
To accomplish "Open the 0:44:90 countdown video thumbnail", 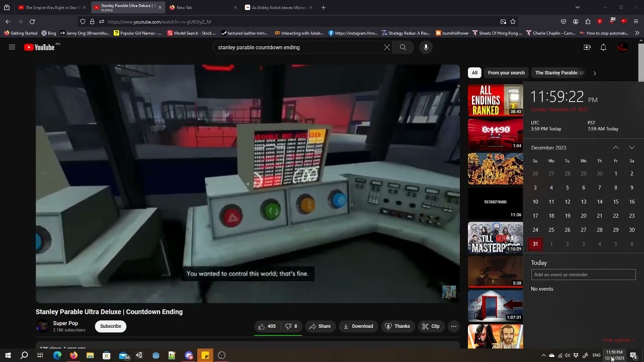I will (496, 134).
